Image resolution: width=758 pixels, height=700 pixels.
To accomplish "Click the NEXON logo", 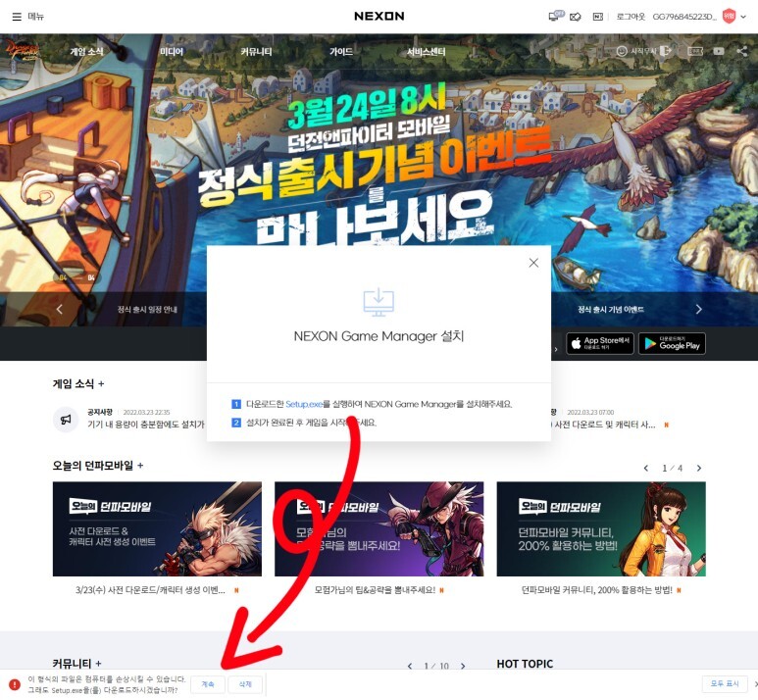I will [x=379, y=17].
